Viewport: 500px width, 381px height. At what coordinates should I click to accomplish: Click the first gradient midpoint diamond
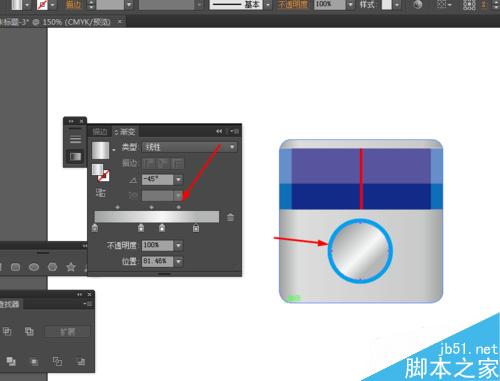117,207
